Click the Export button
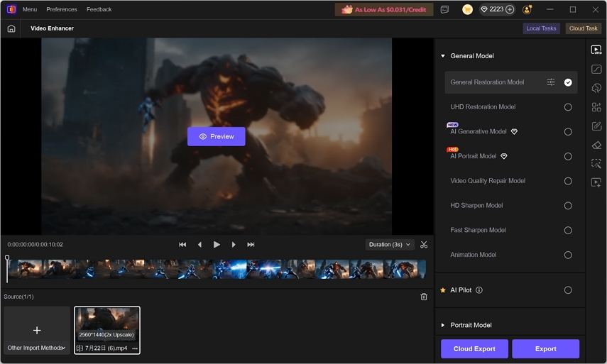This screenshot has height=364, width=607. click(x=546, y=349)
